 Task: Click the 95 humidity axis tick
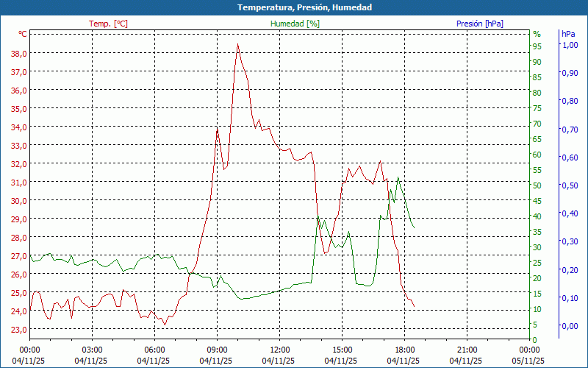coord(537,46)
